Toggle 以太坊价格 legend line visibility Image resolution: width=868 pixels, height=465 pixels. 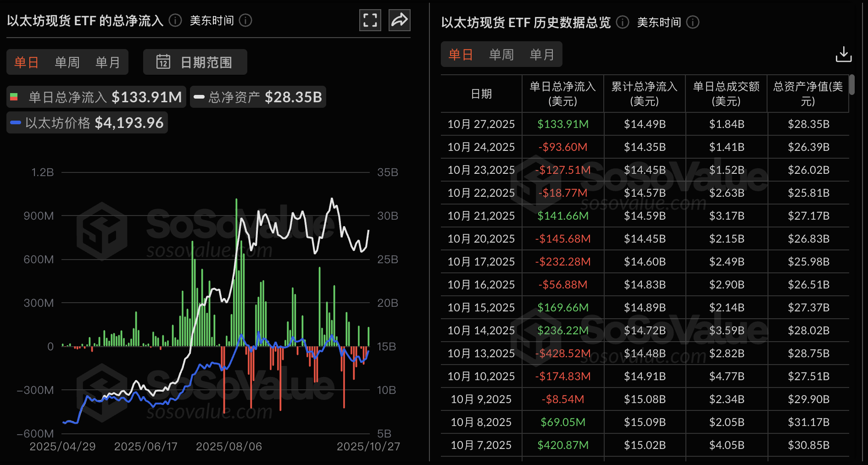pyautogui.click(x=87, y=123)
